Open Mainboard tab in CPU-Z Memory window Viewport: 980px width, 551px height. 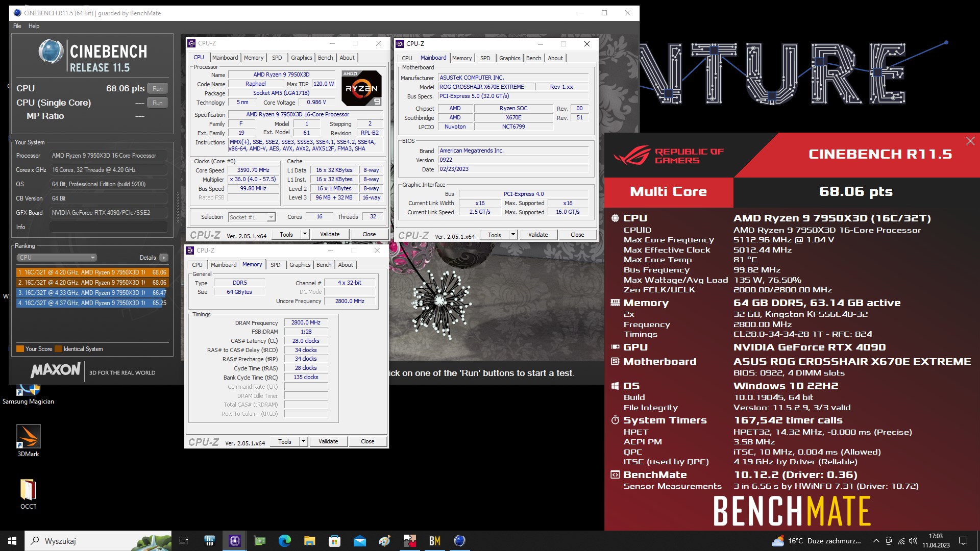pos(224,265)
